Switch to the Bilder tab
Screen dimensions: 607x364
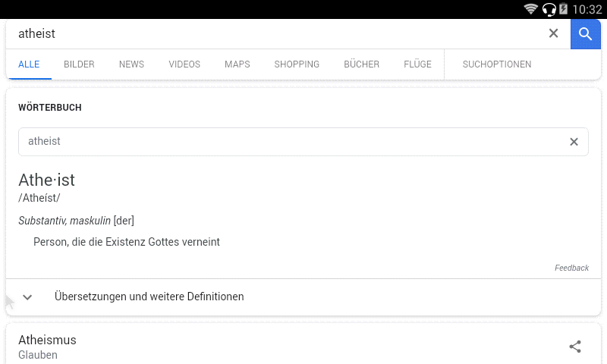click(79, 64)
